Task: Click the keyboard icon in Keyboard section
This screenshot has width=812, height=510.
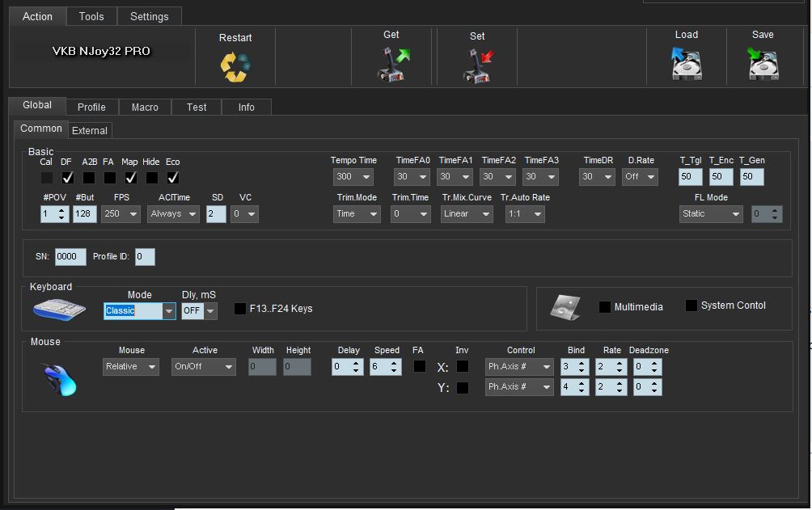Action: click(59, 309)
